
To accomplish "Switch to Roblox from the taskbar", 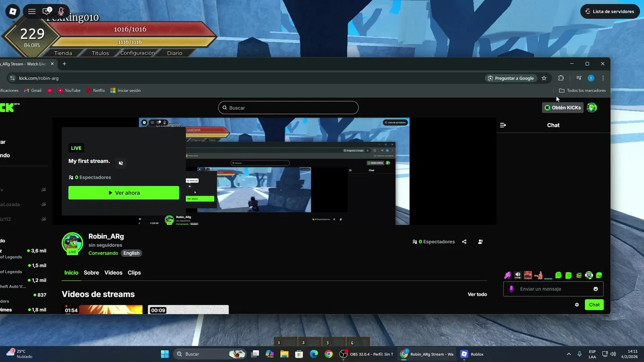I will click(473, 354).
